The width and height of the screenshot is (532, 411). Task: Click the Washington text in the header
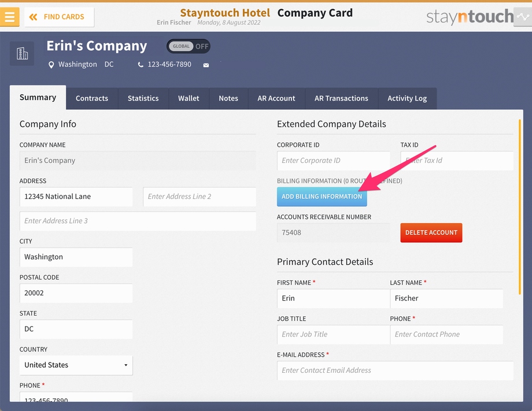pyautogui.click(x=77, y=64)
